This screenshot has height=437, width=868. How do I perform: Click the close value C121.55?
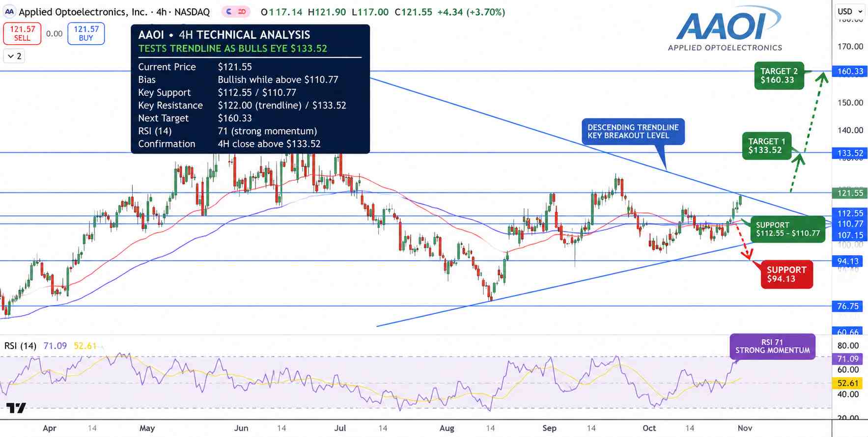tap(414, 12)
